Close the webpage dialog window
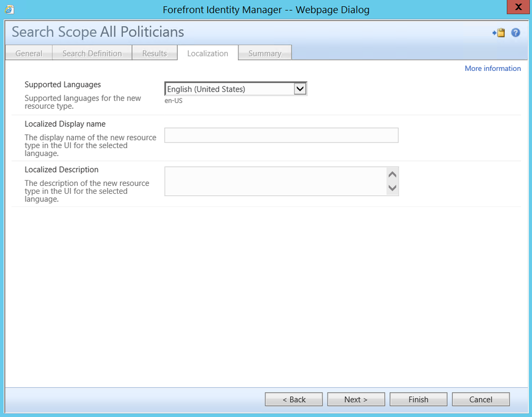The width and height of the screenshot is (532, 417). point(519,7)
